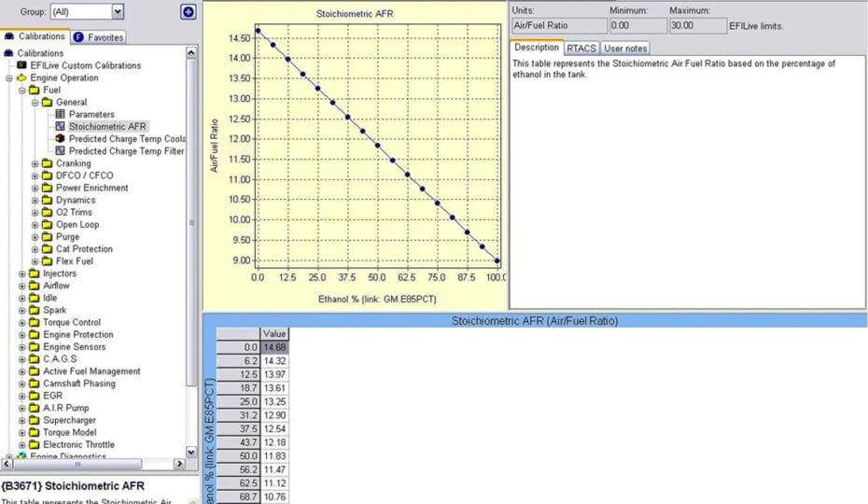Select EFILive Custom Calibrations item

[85, 65]
